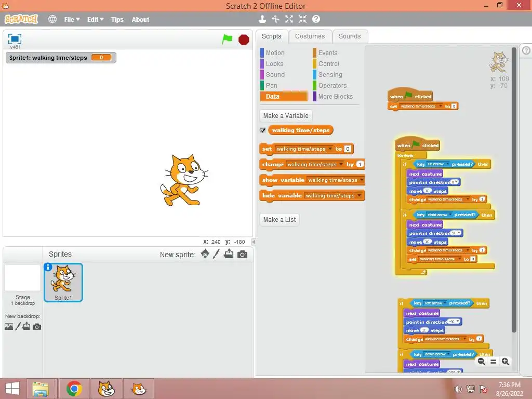Select the Events block category
The image size is (532, 399).
(x=328, y=53)
